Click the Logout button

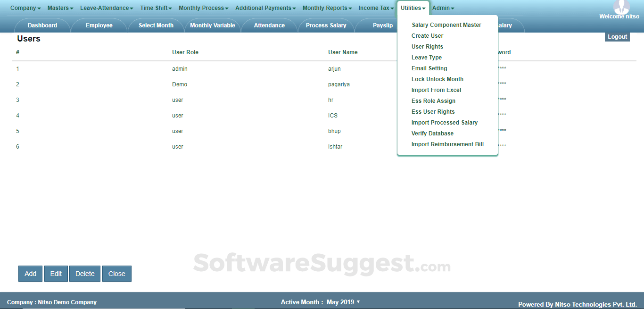(x=617, y=36)
